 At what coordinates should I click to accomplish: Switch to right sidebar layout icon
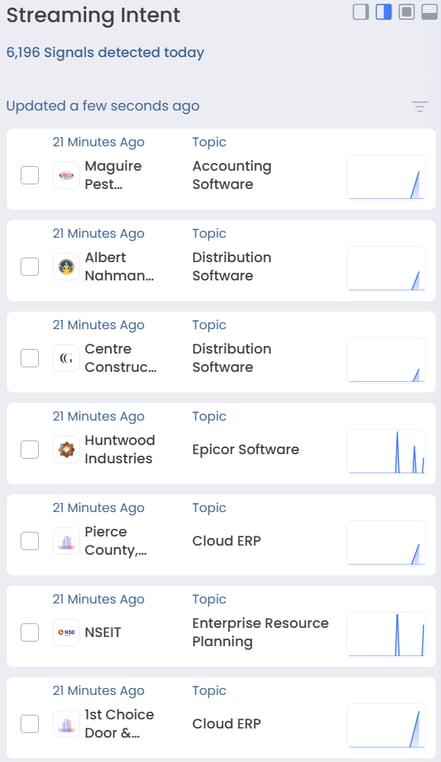click(x=360, y=12)
